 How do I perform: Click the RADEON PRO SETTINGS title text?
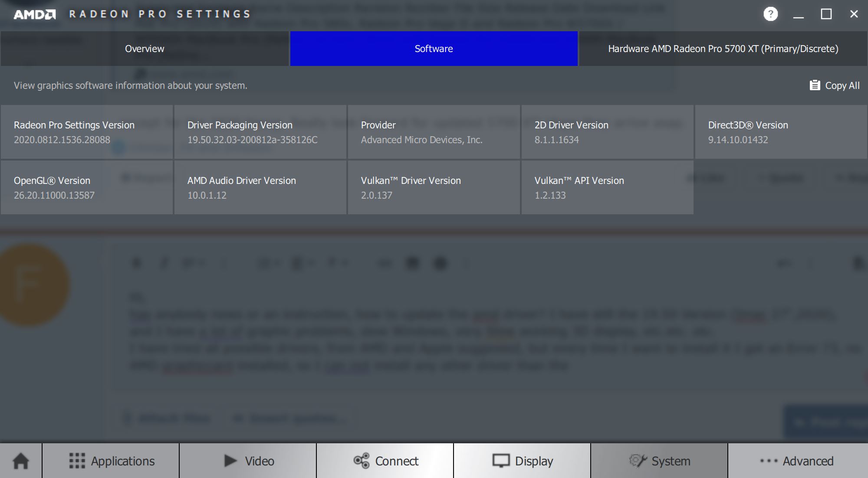click(x=160, y=14)
